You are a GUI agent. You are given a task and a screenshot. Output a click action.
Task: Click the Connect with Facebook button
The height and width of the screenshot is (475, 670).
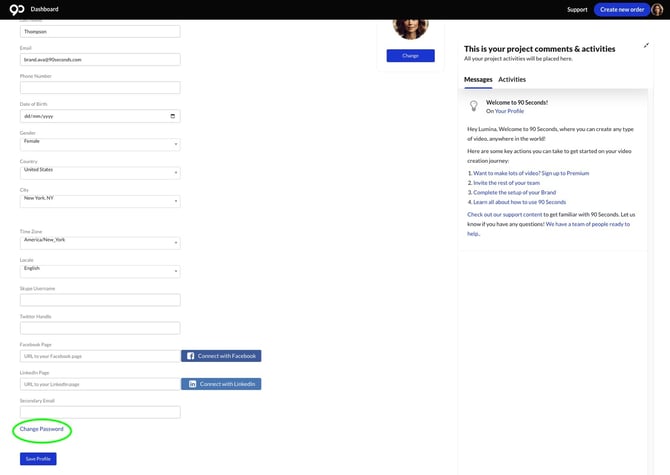pyautogui.click(x=221, y=356)
